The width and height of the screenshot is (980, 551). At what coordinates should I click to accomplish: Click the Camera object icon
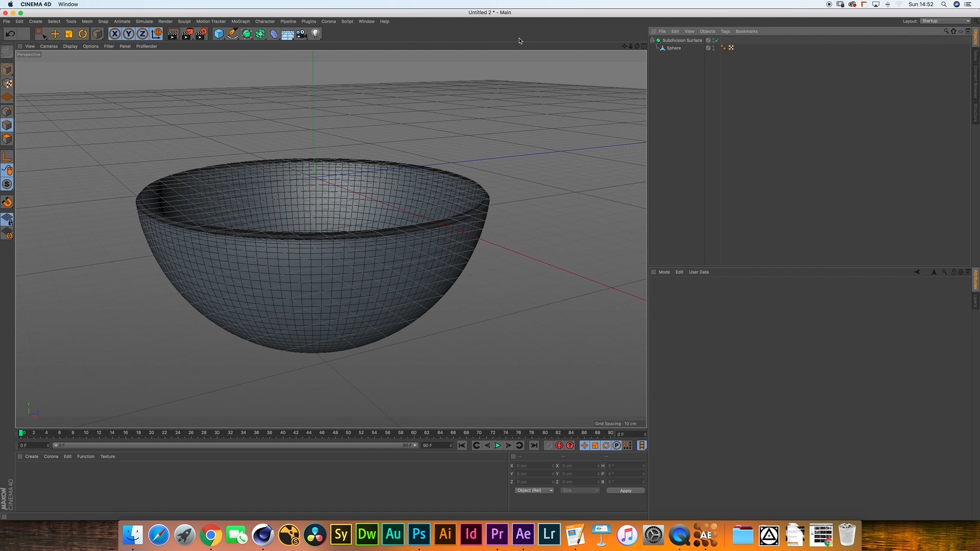302,34
